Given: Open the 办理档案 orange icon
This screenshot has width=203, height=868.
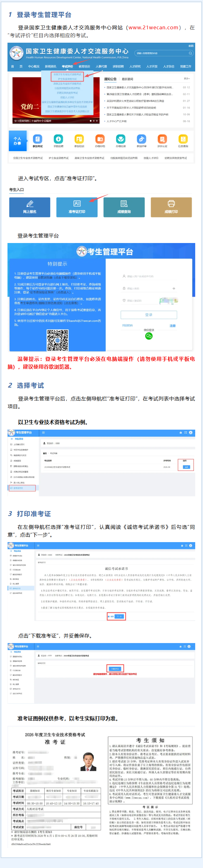Looking at the screenshot, I should tap(100, 139).
